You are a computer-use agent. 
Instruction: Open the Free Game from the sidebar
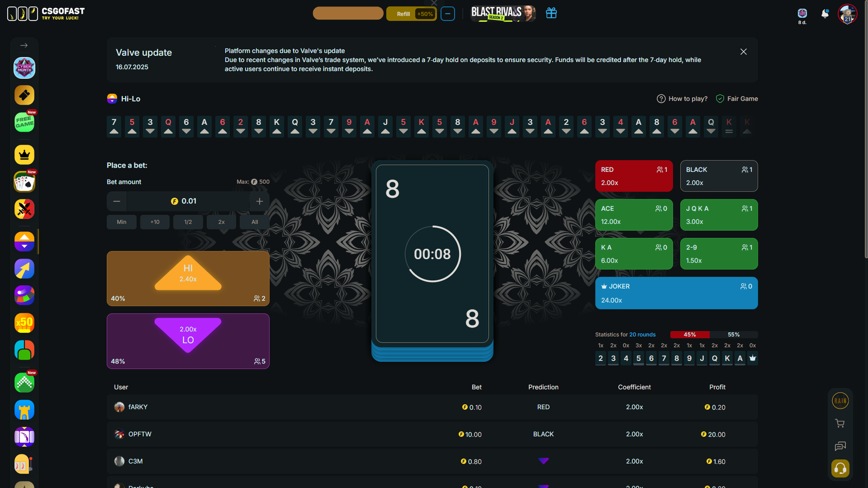24,123
